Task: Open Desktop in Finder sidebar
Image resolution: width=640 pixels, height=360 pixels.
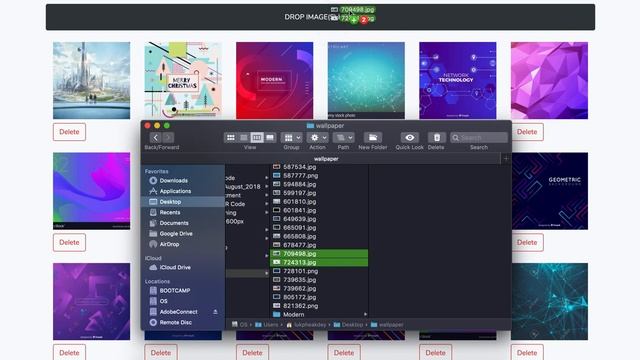Action: pyautogui.click(x=183, y=202)
